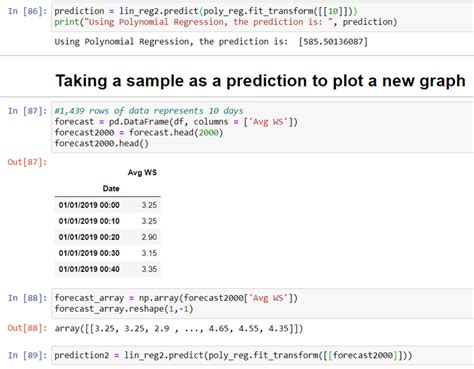
Task: Click the In [86] code cell
Action: coord(262,17)
